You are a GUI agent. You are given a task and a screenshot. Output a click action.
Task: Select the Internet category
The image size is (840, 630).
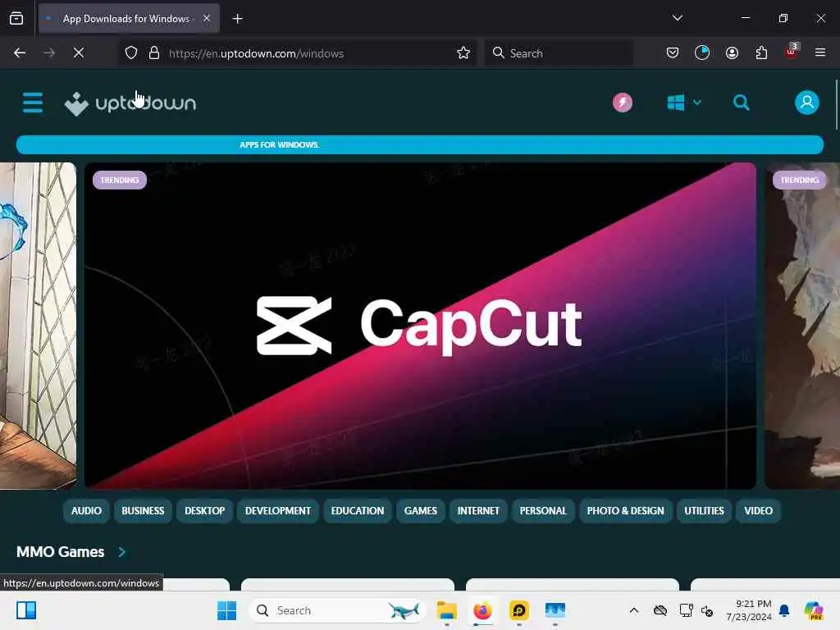[x=478, y=510]
